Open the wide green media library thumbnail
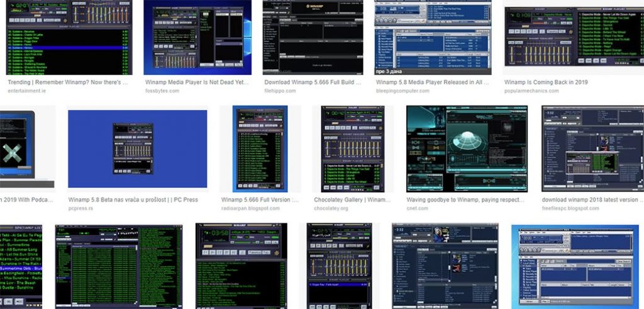Viewport: 644px width, 309px height. pyautogui.click(x=119, y=266)
